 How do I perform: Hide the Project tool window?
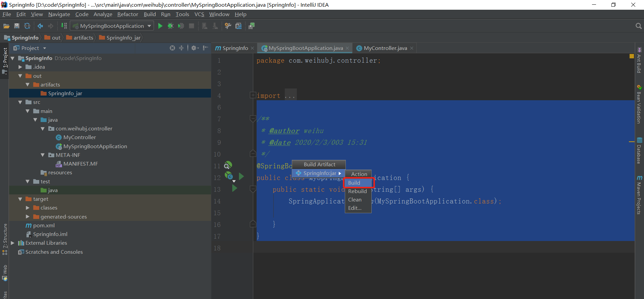pyautogui.click(x=206, y=48)
